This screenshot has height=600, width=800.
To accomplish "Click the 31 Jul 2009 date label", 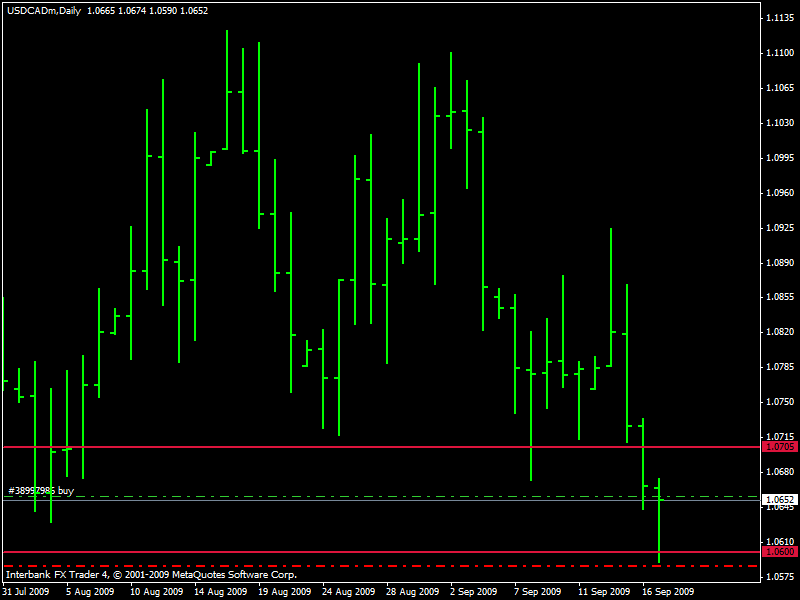I will coord(27,591).
